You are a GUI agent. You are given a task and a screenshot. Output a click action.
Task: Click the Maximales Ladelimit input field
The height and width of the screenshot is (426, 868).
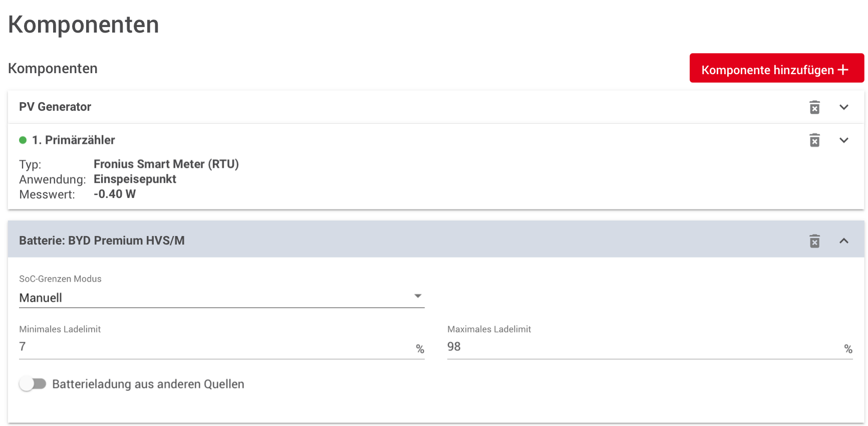coord(650,347)
